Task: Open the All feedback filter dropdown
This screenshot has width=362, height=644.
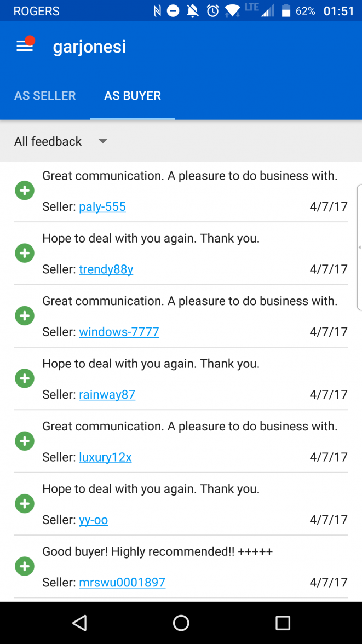Action: coord(48,141)
